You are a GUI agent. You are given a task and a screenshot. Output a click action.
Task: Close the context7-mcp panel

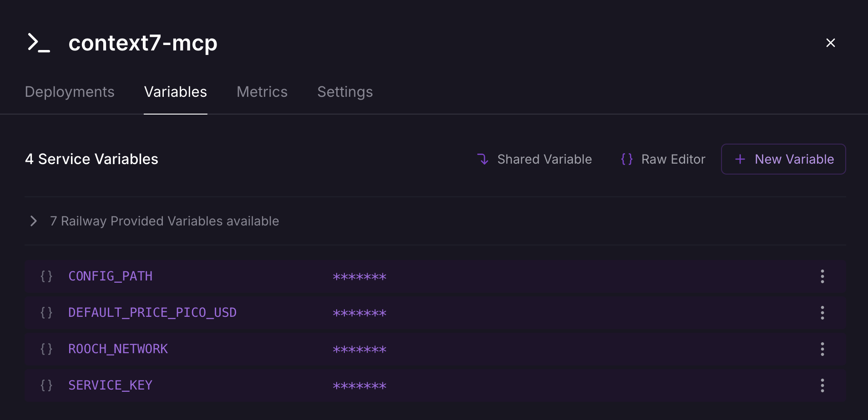click(830, 43)
